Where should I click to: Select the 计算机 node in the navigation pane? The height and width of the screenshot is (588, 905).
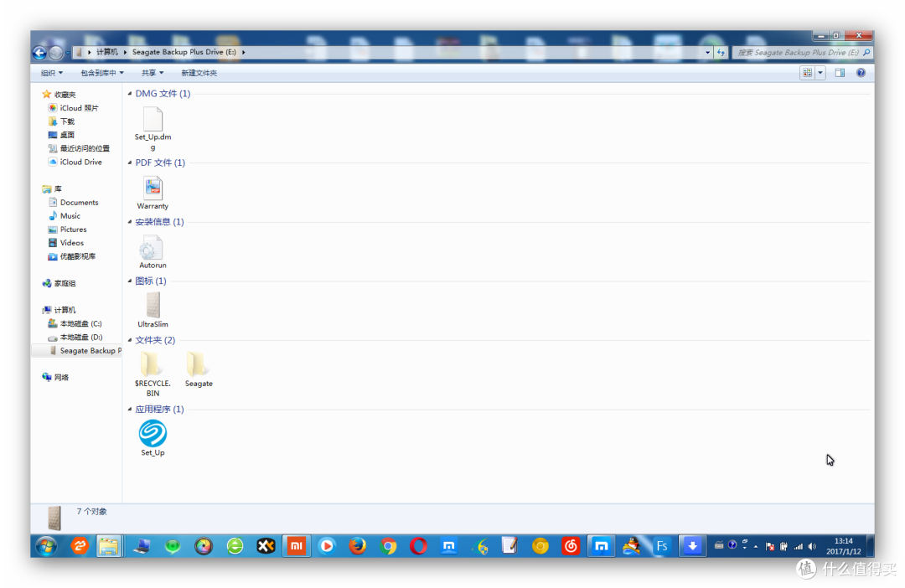[59, 310]
